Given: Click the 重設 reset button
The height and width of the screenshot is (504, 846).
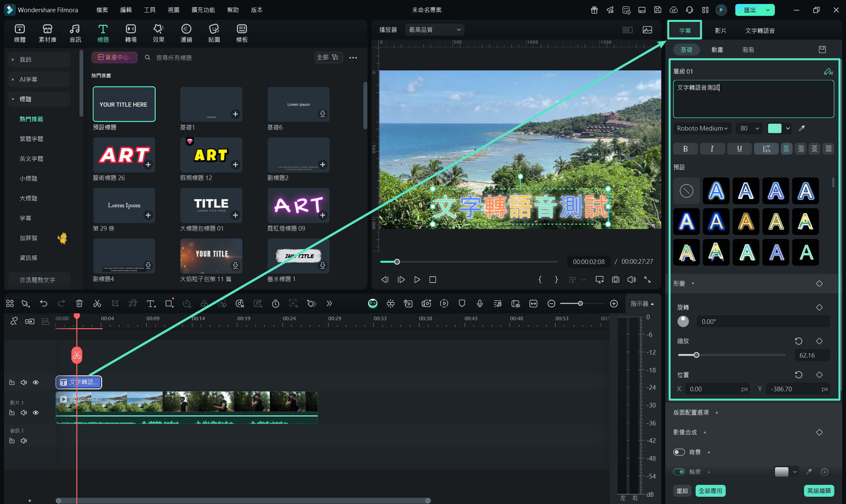Looking at the screenshot, I should point(682,491).
